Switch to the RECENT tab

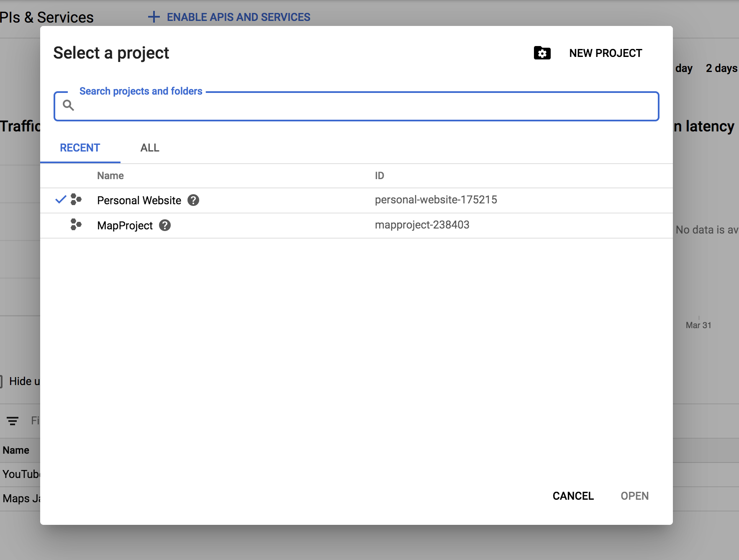pyautogui.click(x=80, y=148)
